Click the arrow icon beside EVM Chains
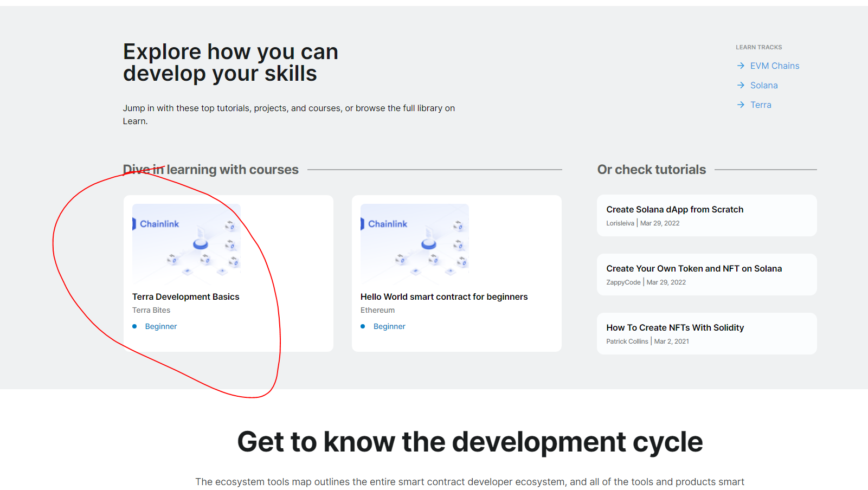The width and height of the screenshot is (868, 490). [741, 66]
